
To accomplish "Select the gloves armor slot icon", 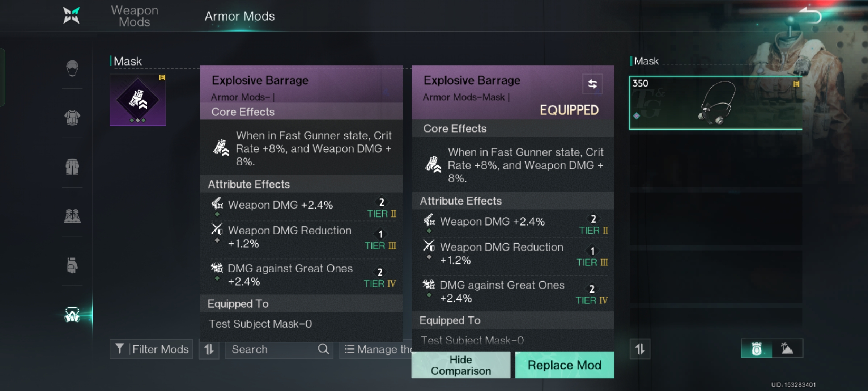I will tap(72, 265).
